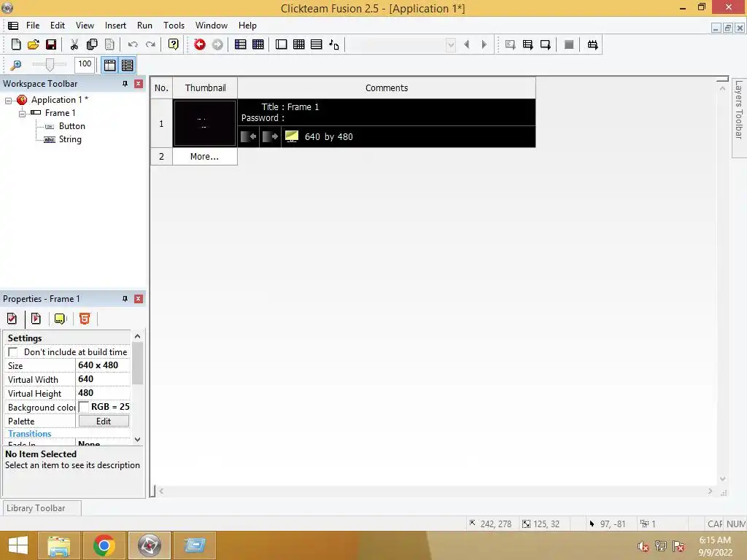Screen dimensions: 747x560
Task: Open the Edit menu
Action: [58, 26]
